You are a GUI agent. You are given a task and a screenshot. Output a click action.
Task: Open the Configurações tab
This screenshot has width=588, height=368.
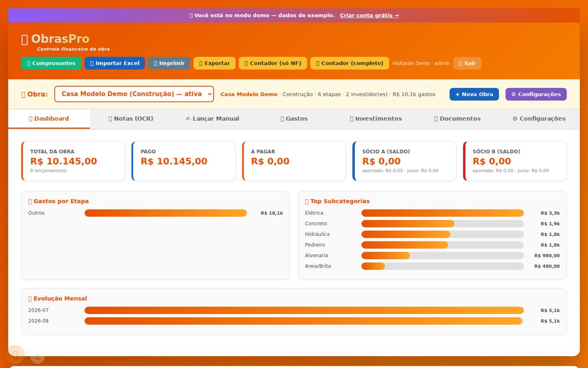[539, 119]
